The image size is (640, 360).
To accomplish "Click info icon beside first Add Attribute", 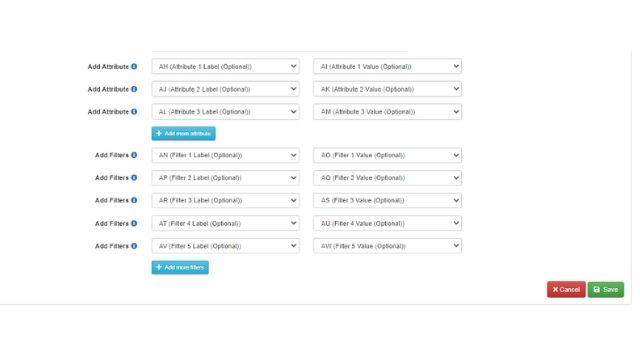I will (x=134, y=67).
